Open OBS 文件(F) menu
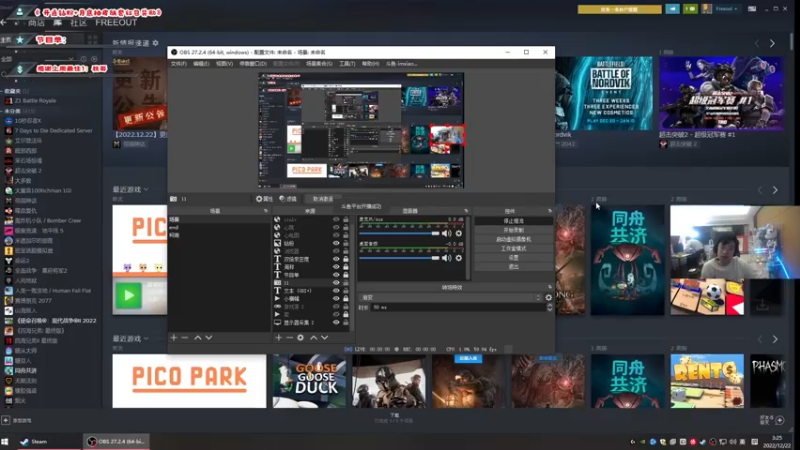Image resolution: width=800 pixels, height=450 pixels. pos(179,64)
